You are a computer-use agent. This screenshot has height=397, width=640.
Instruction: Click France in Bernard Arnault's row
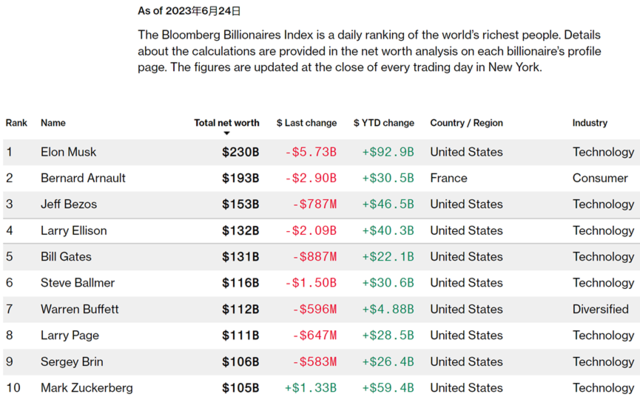tap(449, 178)
